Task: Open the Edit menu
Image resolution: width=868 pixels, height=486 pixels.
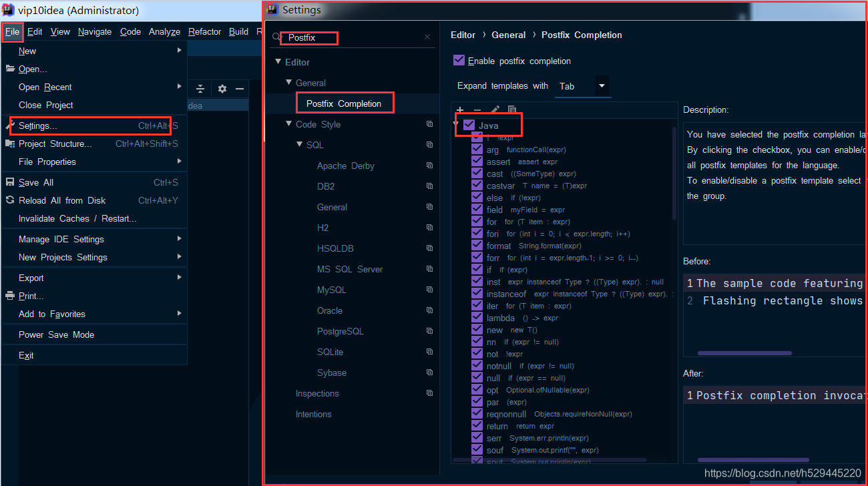Action: [x=35, y=31]
